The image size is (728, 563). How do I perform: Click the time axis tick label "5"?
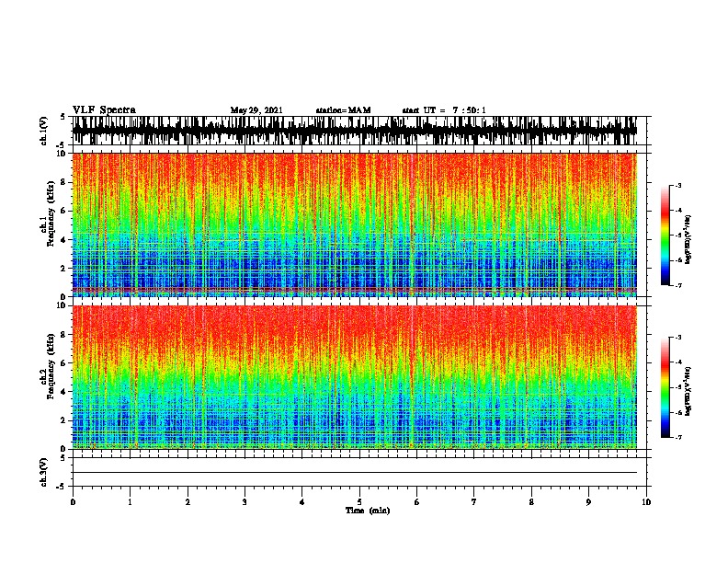click(359, 502)
